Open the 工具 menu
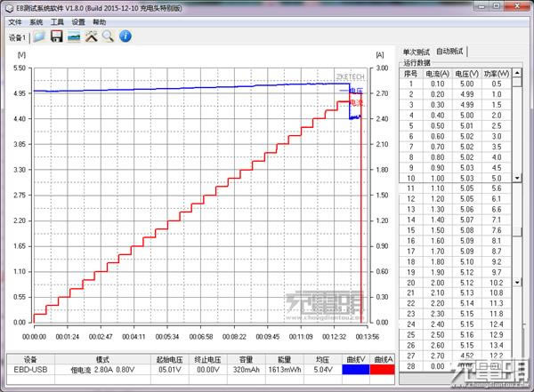 click(x=57, y=21)
